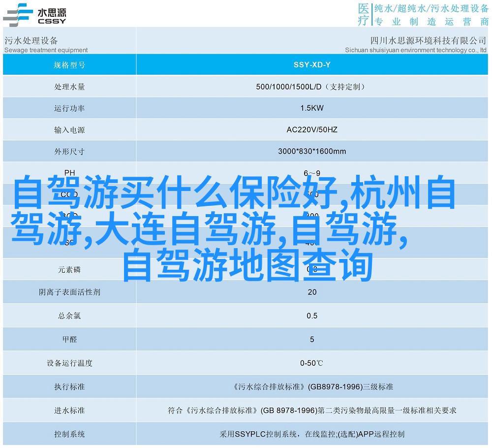Click the 医疗 label in the header
The width and height of the screenshot is (492, 448).
[x=364, y=14]
